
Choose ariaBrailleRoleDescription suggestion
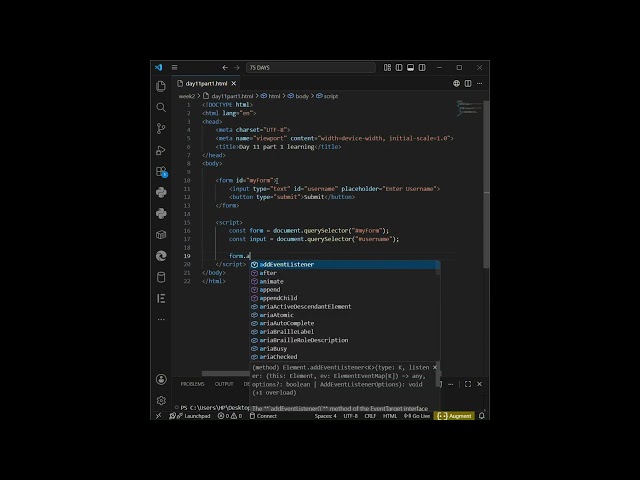(343, 340)
